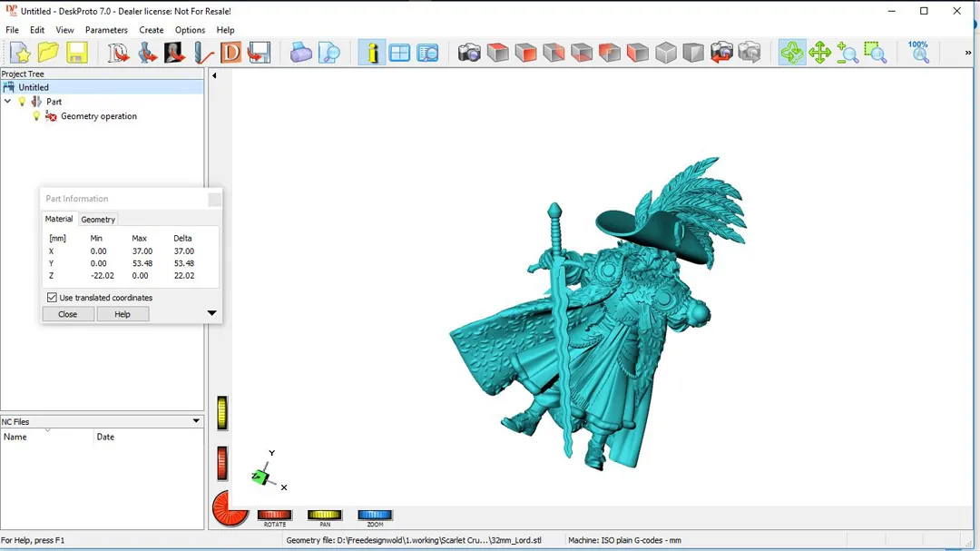Open Print Preview with the magnifier page icon
The width and height of the screenshot is (980, 551).
[x=328, y=53]
